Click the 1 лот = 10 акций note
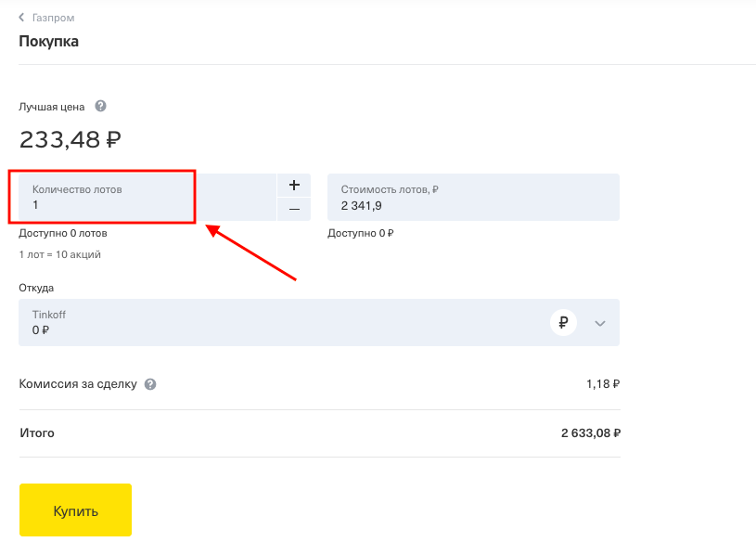This screenshot has width=756, height=542. 60,254
